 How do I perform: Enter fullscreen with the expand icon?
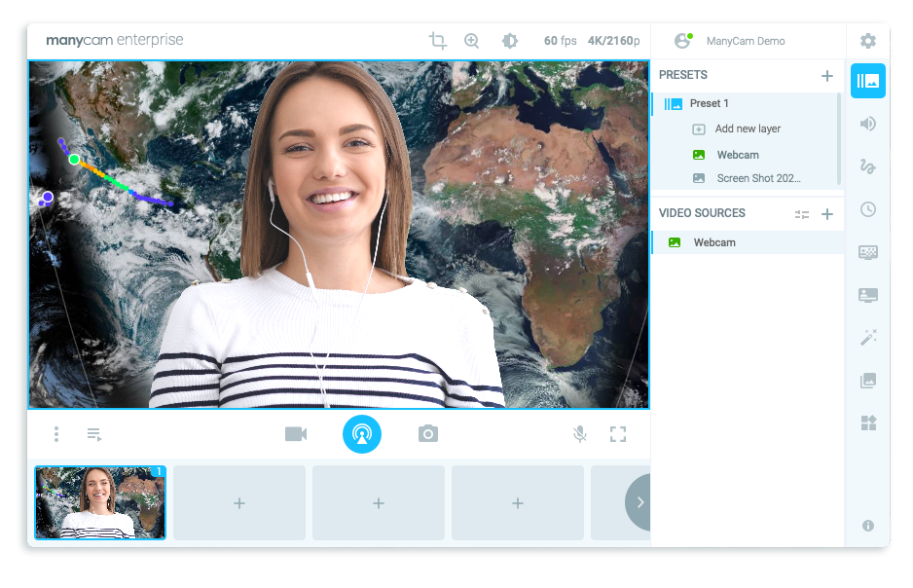pyautogui.click(x=618, y=434)
